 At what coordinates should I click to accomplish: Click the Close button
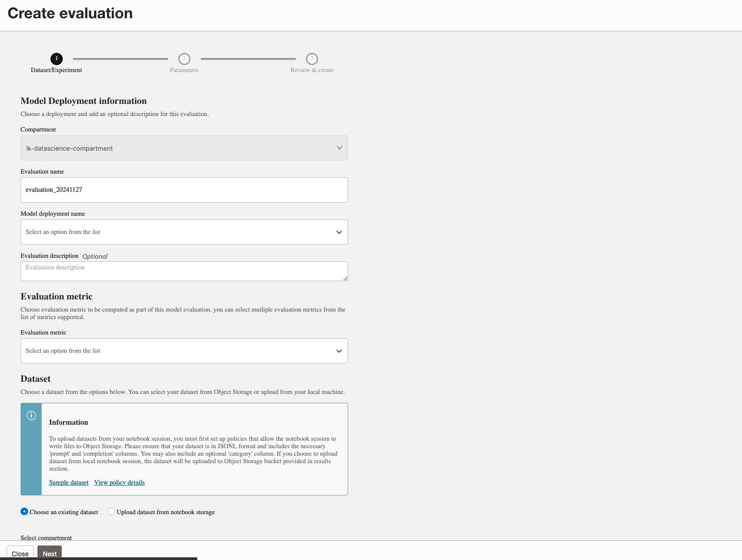click(20, 553)
